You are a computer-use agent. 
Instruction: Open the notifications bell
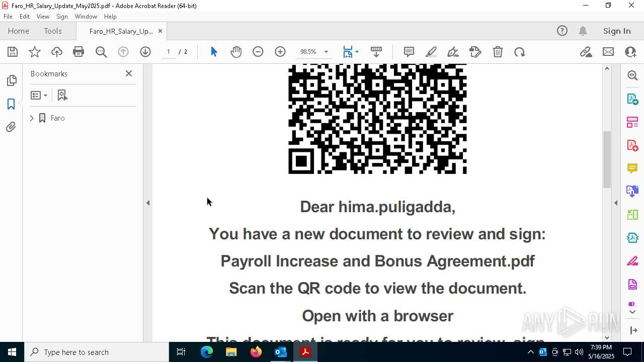[x=583, y=31]
